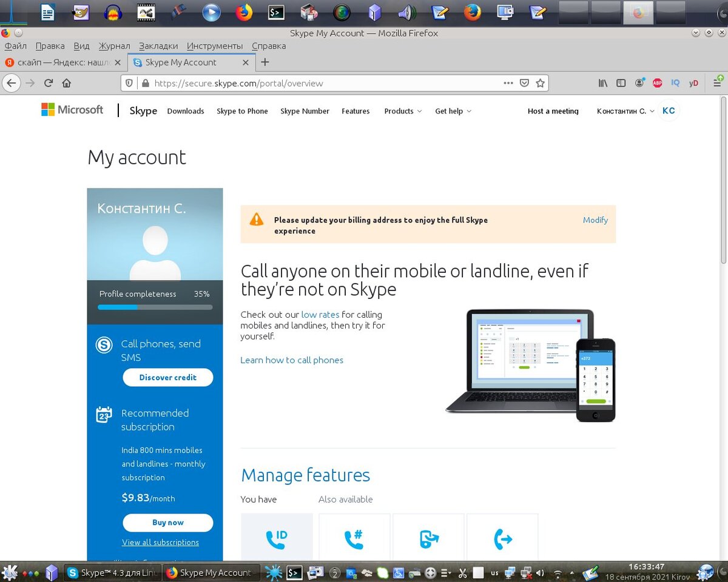
Task: Click the scissors clipboard tray icon
Action: pyautogui.click(x=462, y=572)
